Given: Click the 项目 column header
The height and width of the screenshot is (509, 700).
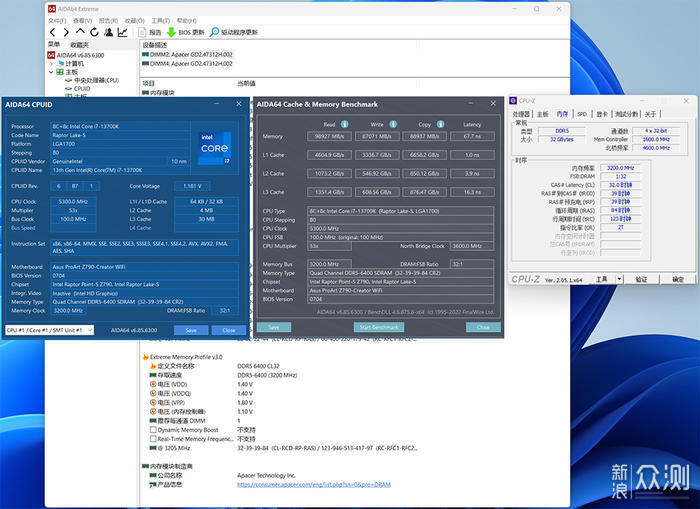Looking at the screenshot, I should 148,83.
